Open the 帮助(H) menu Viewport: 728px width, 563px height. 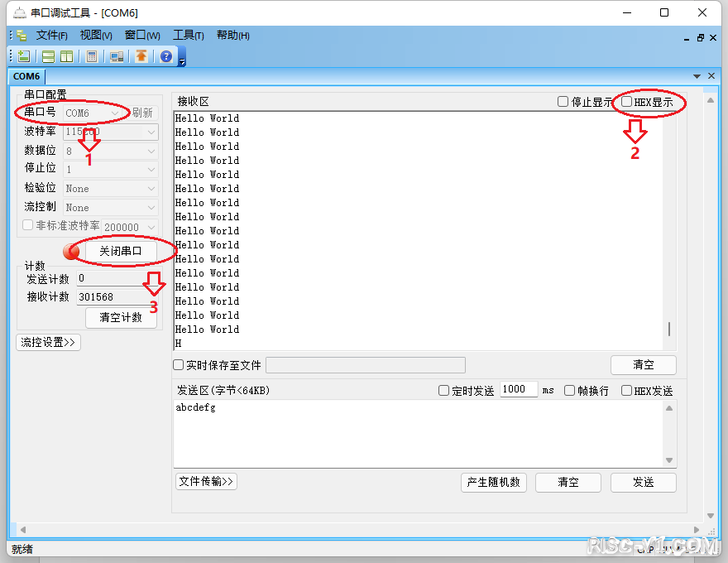(233, 36)
